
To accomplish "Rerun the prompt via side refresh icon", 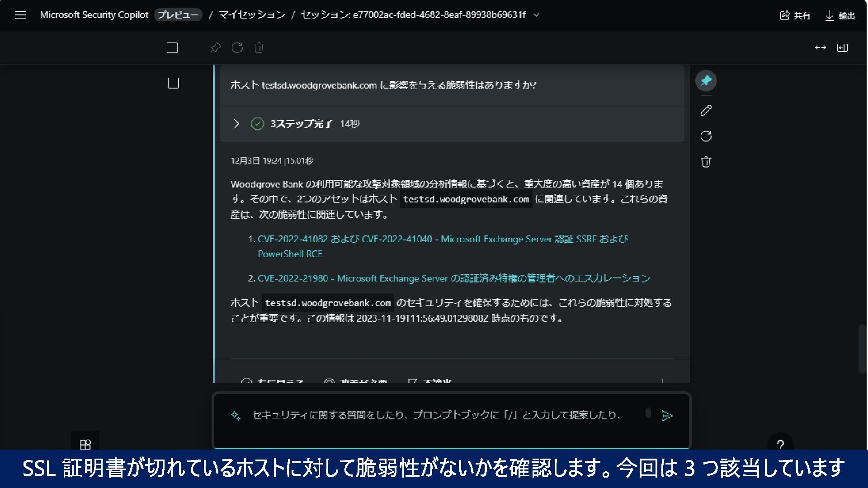I will tap(706, 136).
